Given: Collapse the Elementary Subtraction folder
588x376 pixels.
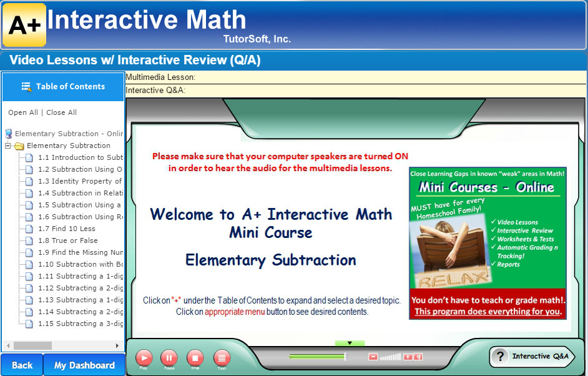Looking at the screenshot, I should [8, 146].
